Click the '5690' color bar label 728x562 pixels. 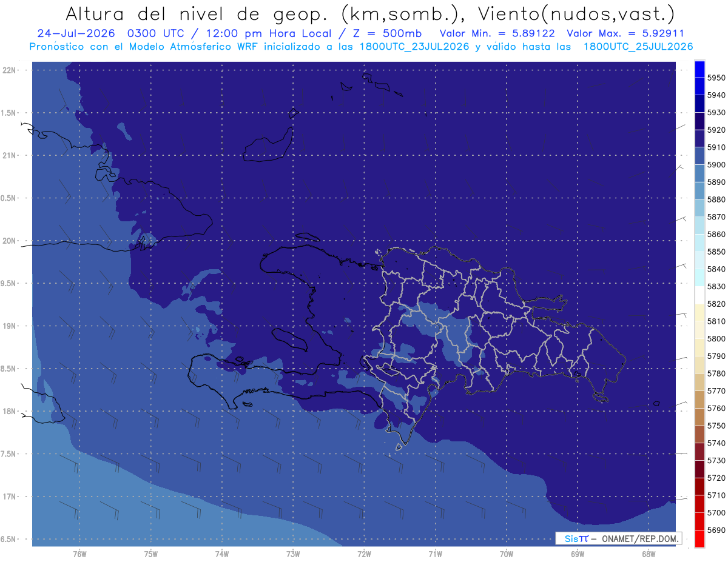[716, 530]
